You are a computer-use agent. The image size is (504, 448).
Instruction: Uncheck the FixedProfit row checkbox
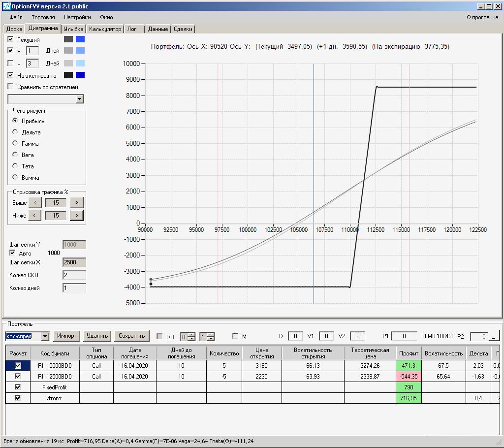pyautogui.click(x=18, y=387)
